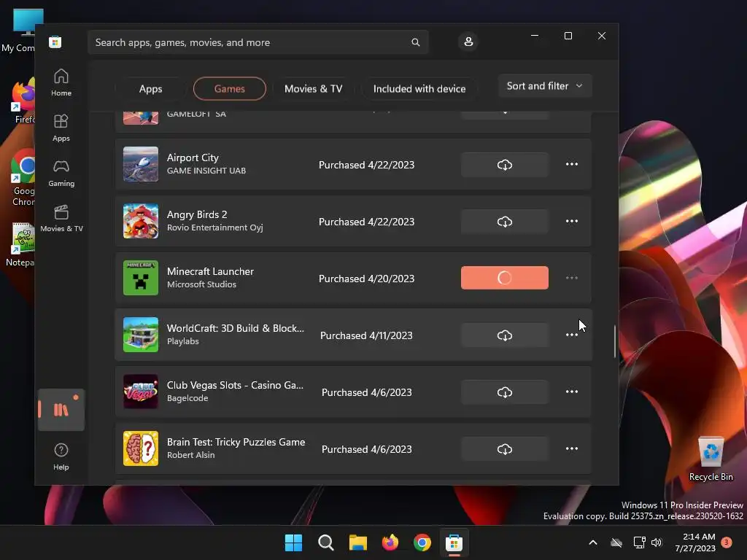
Task: Open the Windows Start menu
Action: click(293, 542)
